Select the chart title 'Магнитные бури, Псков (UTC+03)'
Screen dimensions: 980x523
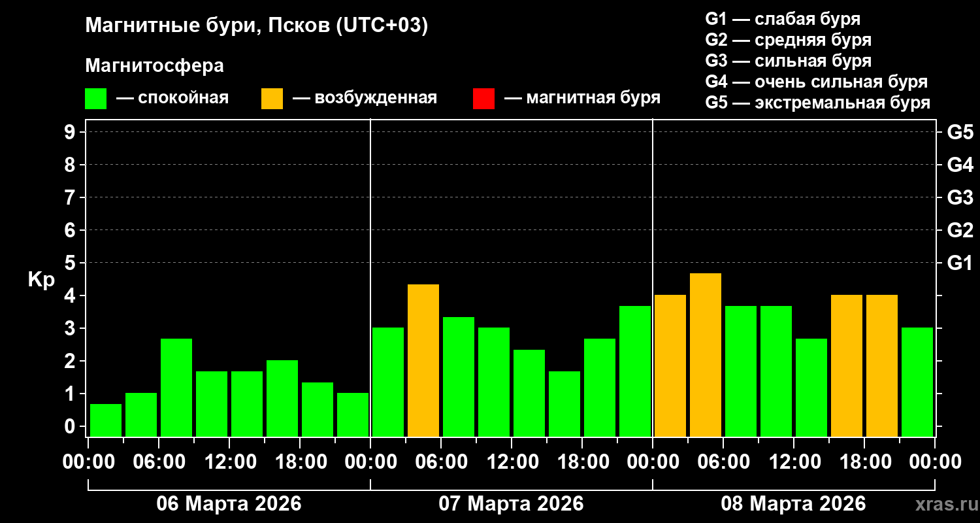pyautogui.click(x=257, y=27)
